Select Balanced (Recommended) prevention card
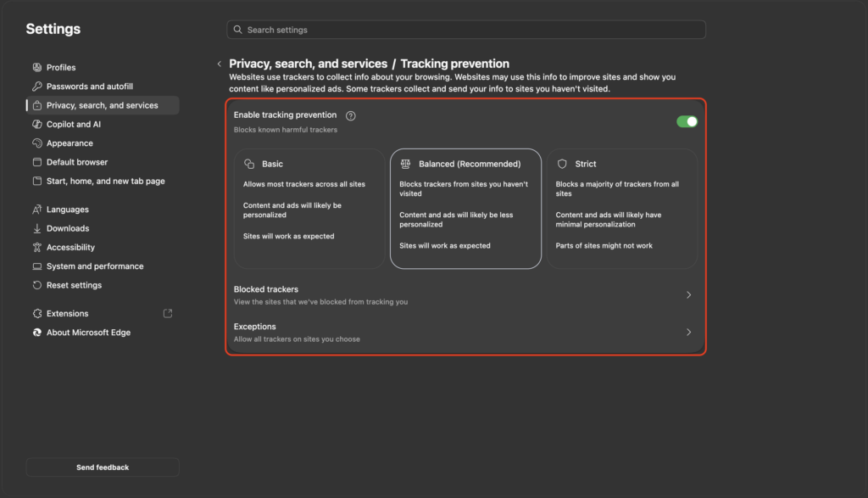Viewport: 868px width, 498px height. pyautogui.click(x=465, y=209)
